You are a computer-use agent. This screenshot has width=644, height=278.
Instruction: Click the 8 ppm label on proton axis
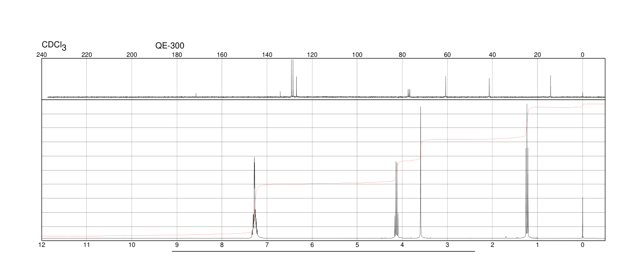(x=222, y=245)
